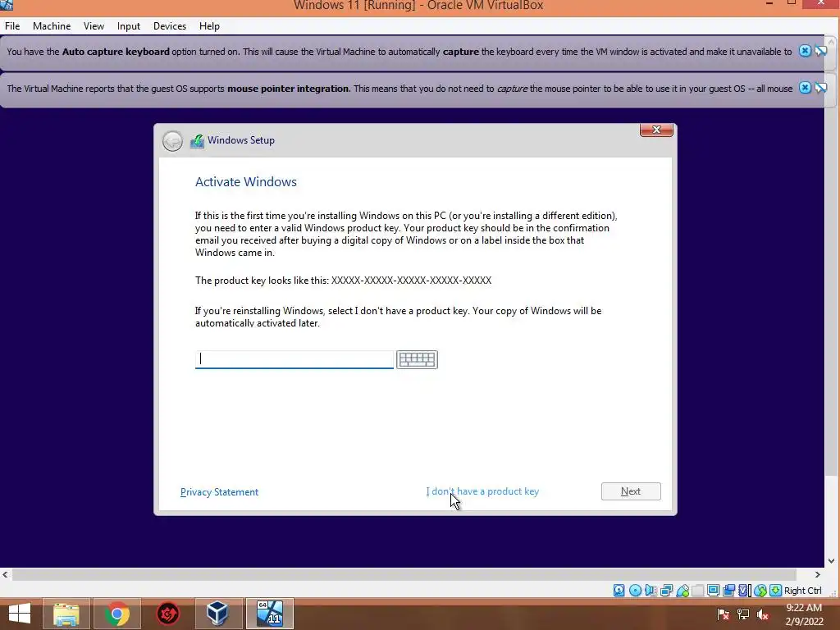Open the Input menu
The height and width of the screenshot is (630, 840).
[x=129, y=25]
